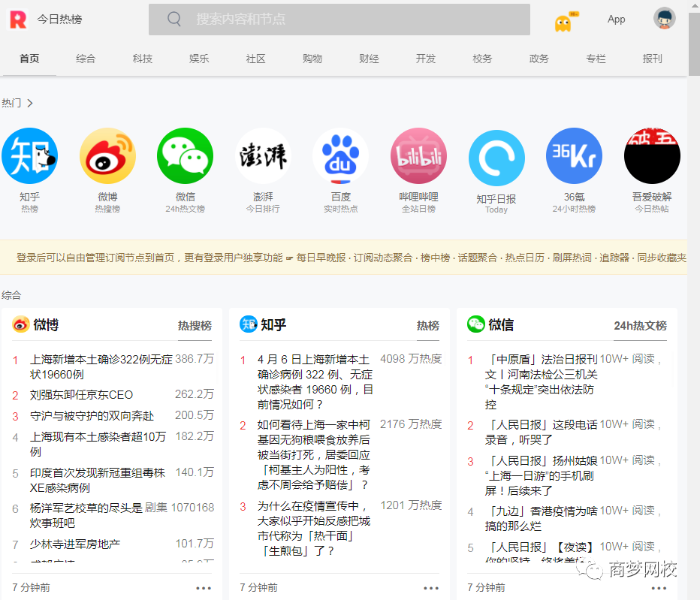This screenshot has height=600, width=700.
Task: Switch to the 娱乐 tab
Action: click(199, 59)
